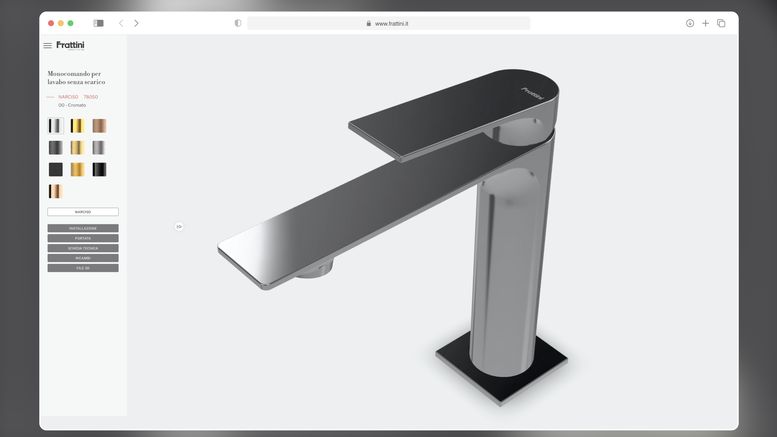Open the RICAMBI spare parts button
777x437 pixels.
(83, 258)
